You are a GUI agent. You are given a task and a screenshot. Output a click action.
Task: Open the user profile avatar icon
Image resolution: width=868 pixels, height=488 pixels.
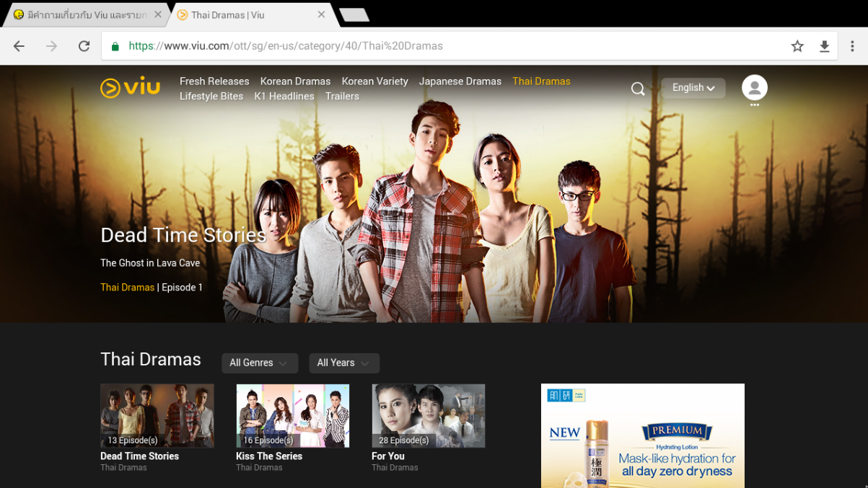(754, 87)
